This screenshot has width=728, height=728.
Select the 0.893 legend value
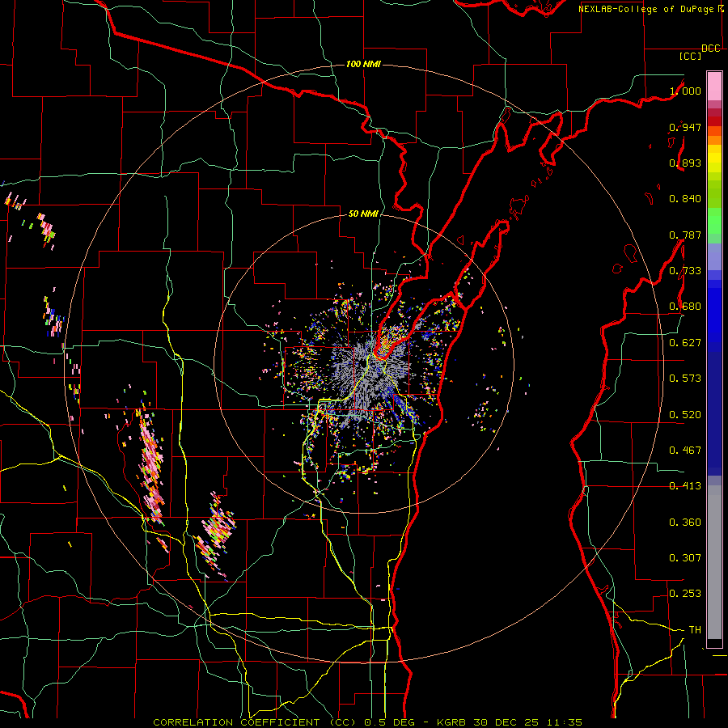pyautogui.click(x=685, y=163)
